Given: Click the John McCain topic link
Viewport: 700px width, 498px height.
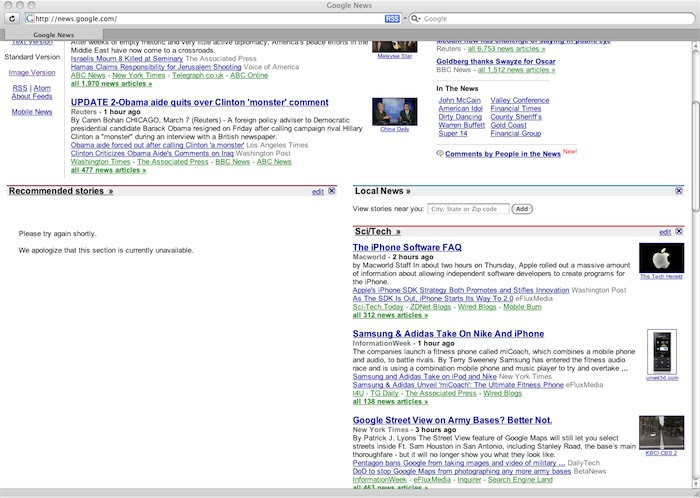Looking at the screenshot, I should tap(459, 100).
